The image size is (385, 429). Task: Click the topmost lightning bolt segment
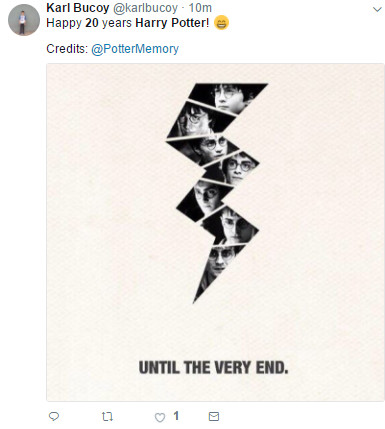[x=228, y=97]
